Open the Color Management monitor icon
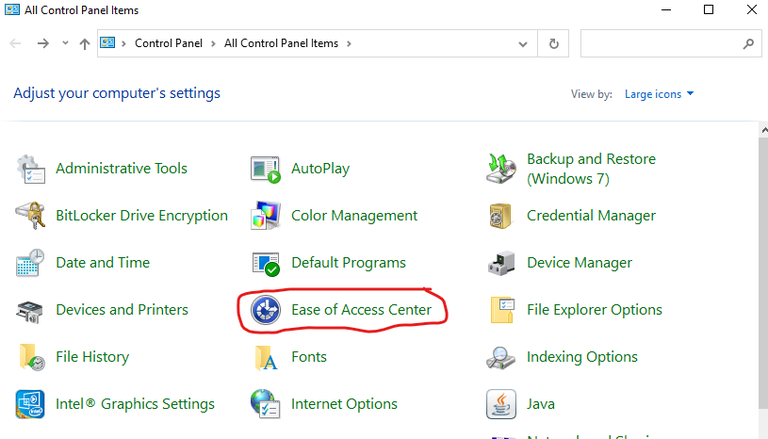The height and width of the screenshot is (439, 768). click(265, 216)
